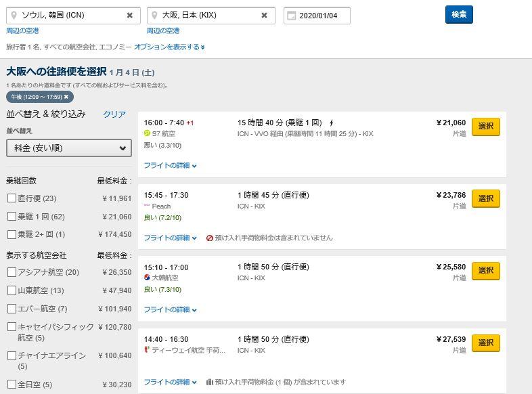The height and width of the screenshot is (394, 532).
Task: Click the calendar icon in date field
Action: tap(291, 16)
